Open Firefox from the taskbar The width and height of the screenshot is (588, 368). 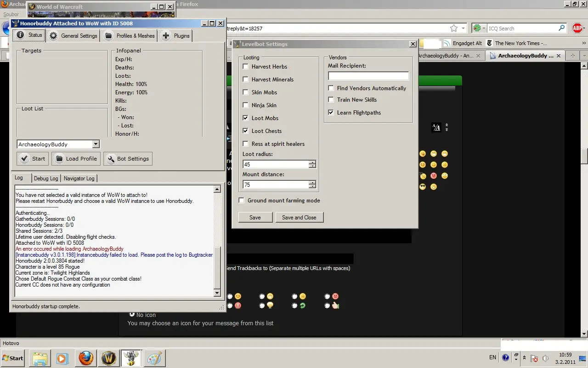(86, 358)
